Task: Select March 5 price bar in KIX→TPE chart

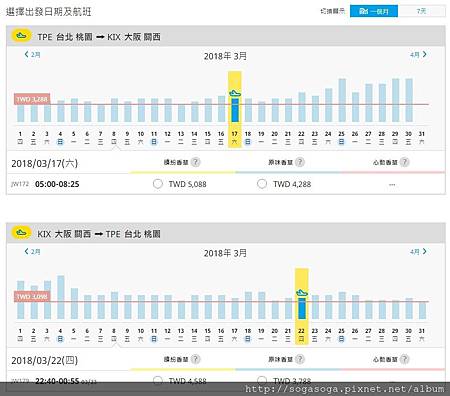Action: click(74, 304)
